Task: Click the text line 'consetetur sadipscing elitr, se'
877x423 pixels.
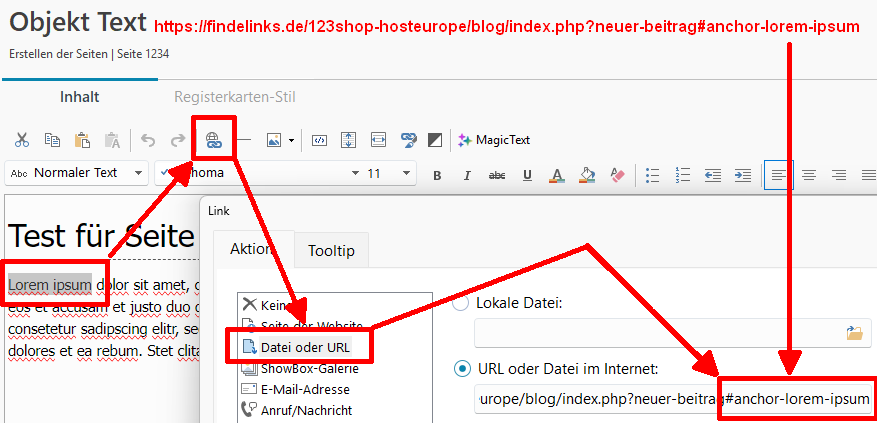Action: tap(103, 330)
